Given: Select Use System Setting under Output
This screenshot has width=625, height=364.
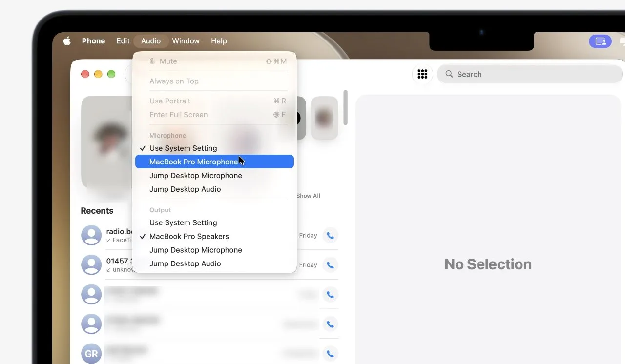Looking at the screenshot, I should point(215,222).
